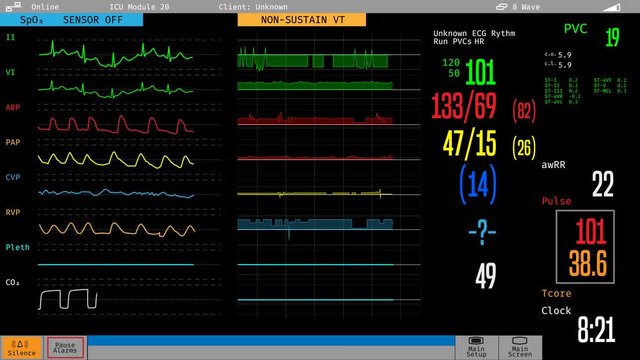This screenshot has width=640, height=360.
Task: Click the Run PVCs HR message
Action: point(458,41)
